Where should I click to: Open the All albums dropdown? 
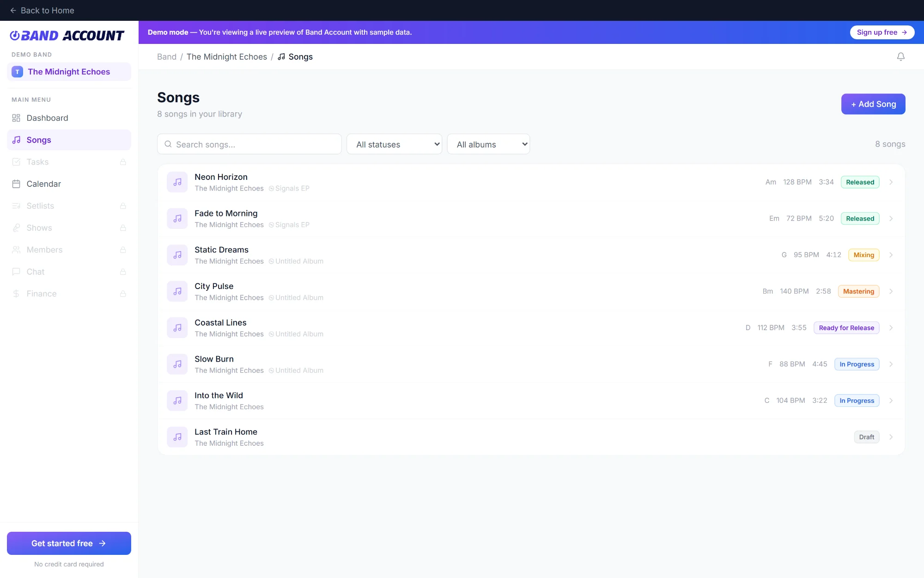pyautogui.click(x=488, y=144)
